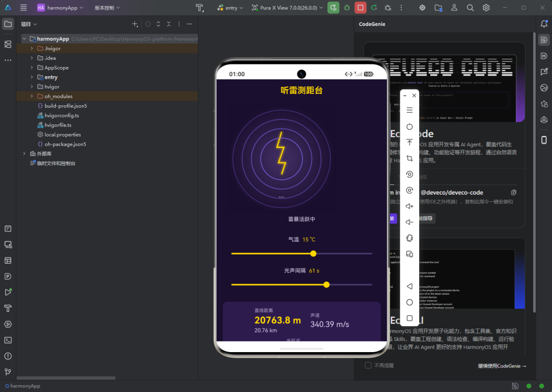Open the version control git icon in left sidebar
The height and width of the screenshot is (392, 552).
pos(8,372)
